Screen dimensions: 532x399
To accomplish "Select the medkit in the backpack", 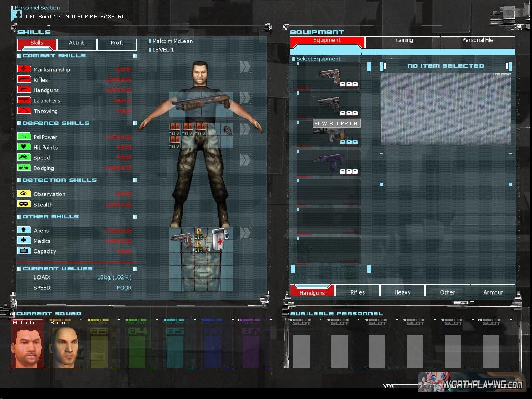I will click(x=220, y=240).
